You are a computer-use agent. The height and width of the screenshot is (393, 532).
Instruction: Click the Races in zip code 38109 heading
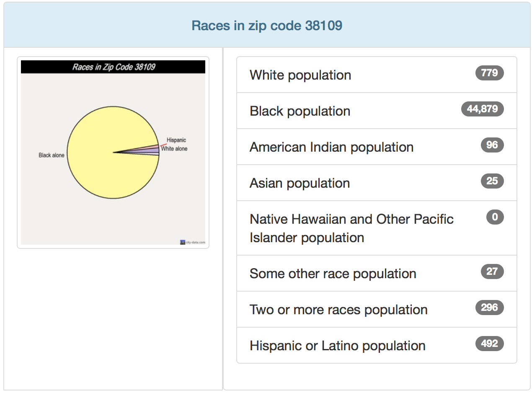[x=267, y=26]
